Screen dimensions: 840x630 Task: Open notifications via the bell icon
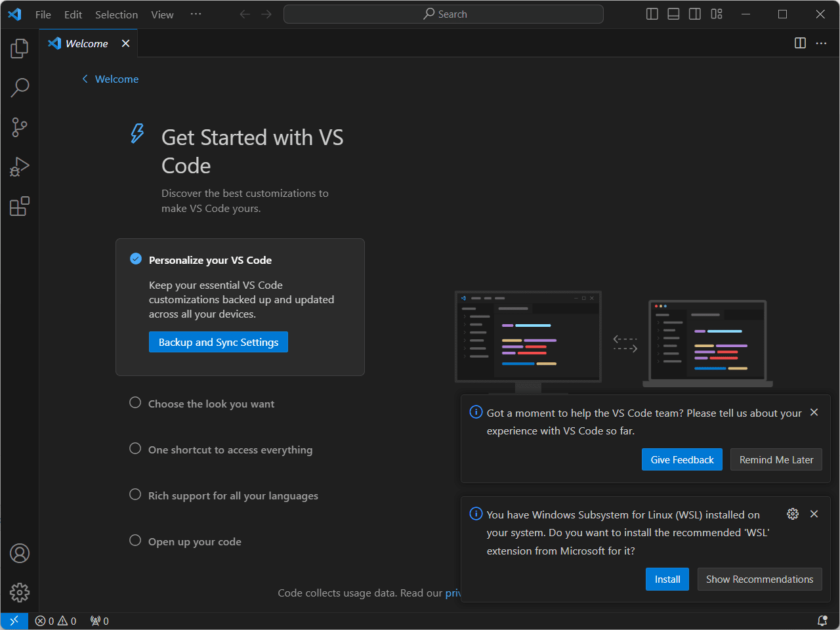click(x=822, y=620)
